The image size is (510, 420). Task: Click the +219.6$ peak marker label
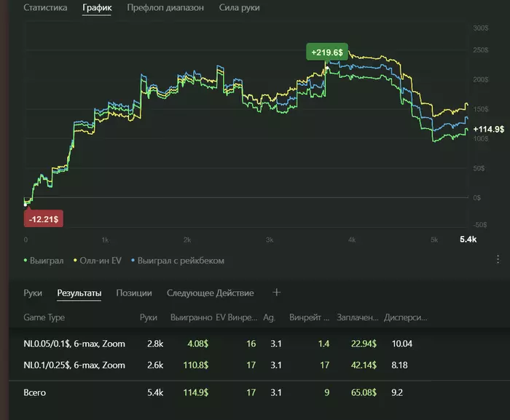pos(327,52)
